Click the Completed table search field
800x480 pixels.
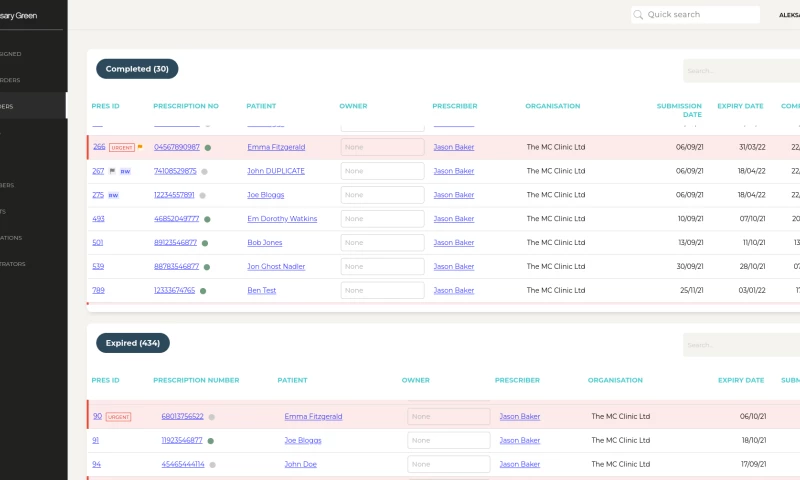[x=740, y=71]
